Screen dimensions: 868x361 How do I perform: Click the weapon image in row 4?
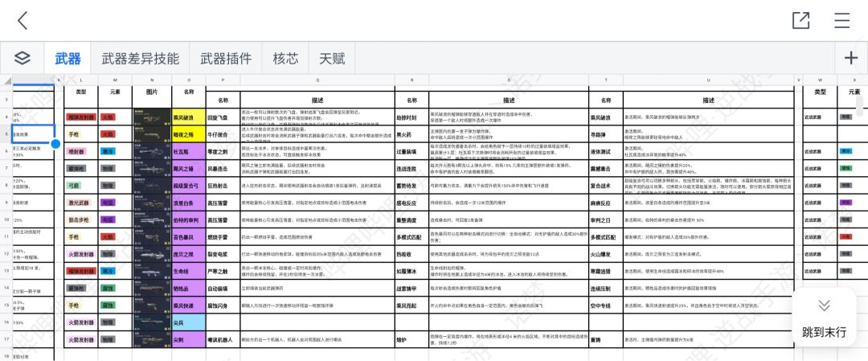pos(152,117)
